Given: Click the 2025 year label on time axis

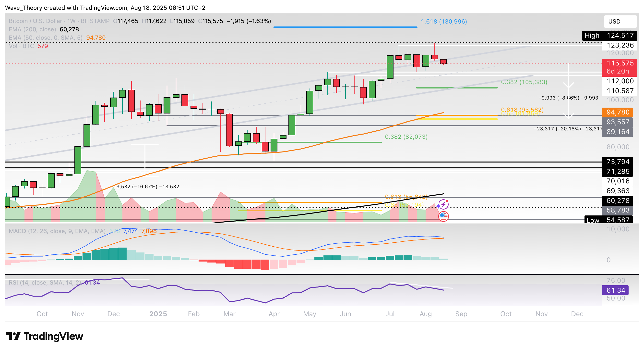Looking at the screenshot, I should 158,314.
